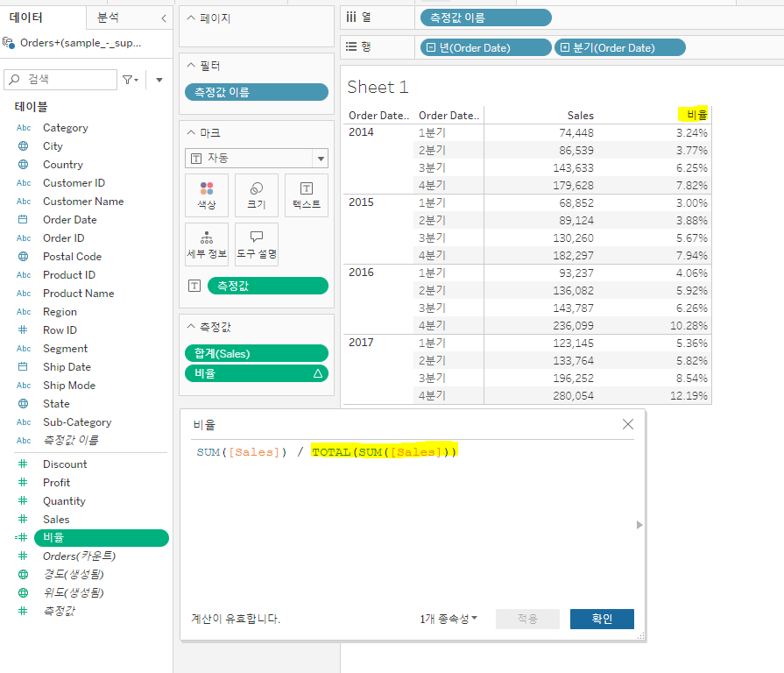Click the number icon next to Row ID

[23, 329]
